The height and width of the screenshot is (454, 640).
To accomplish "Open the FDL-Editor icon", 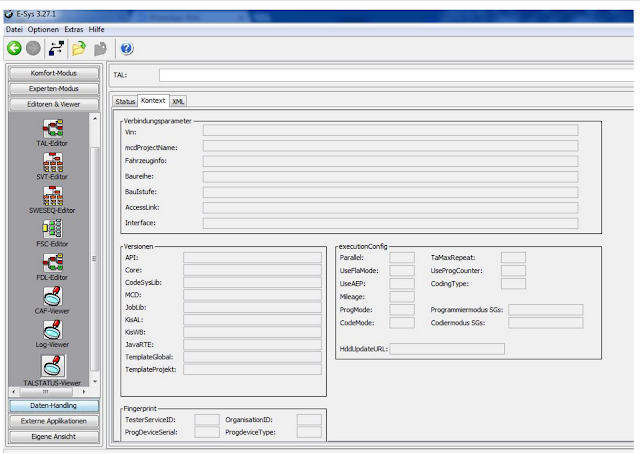I will [53, 263].
